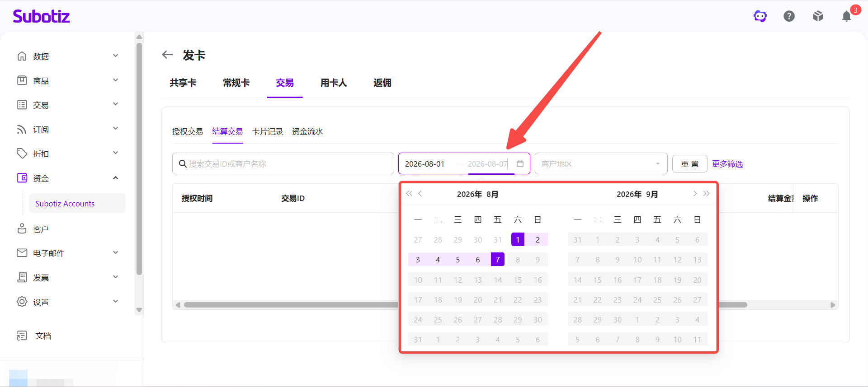
Task: Open Subotiz Accounts in sidebar
Action: 77,203
